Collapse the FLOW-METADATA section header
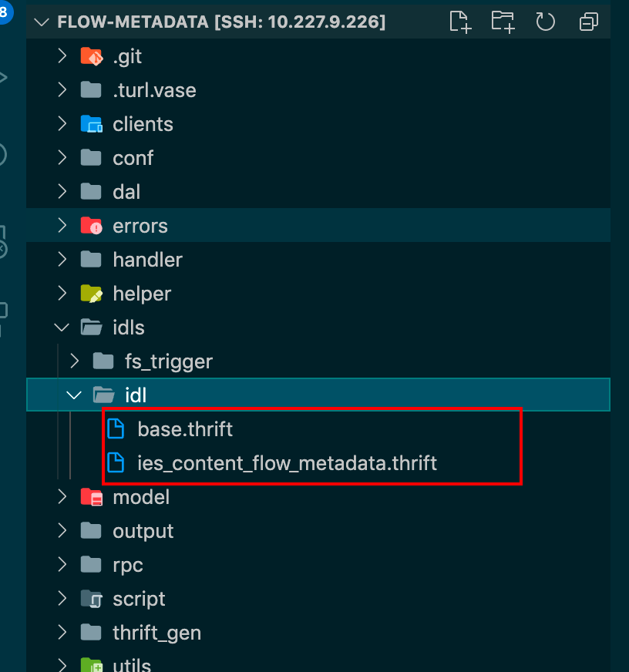The height and width of the screenshot is (672, 629). [x=41, y=22]
